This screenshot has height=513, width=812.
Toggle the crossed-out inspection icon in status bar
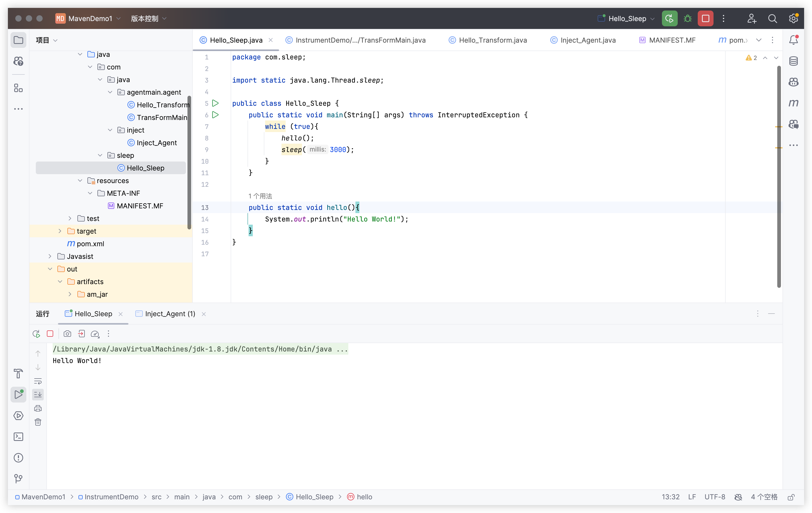point(738,497)
